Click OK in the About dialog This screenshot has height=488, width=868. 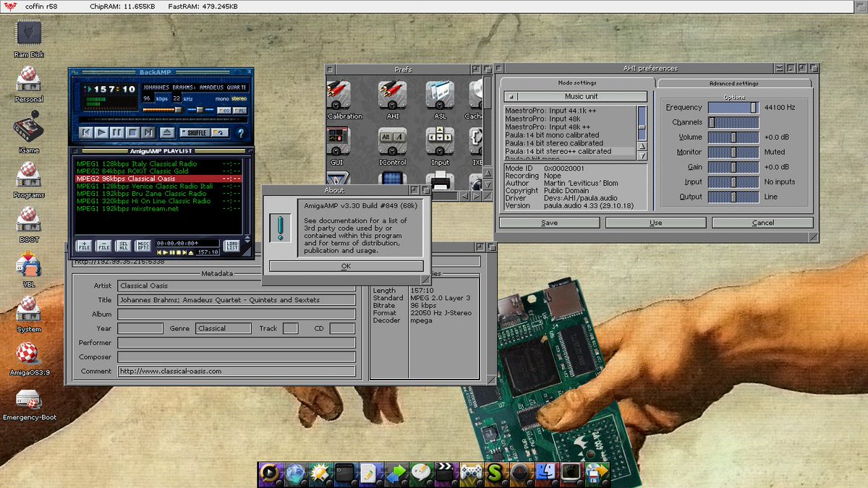pyautogui.click(x=346, y=266)
